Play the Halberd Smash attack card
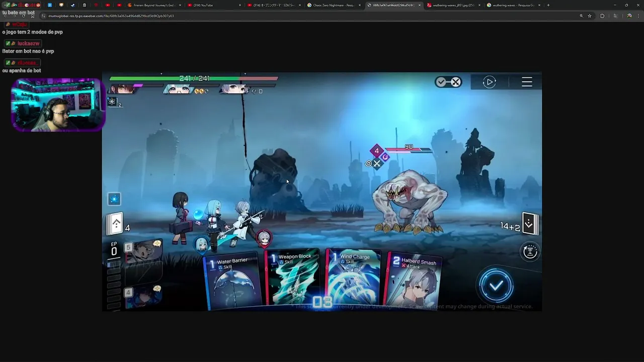The height and width of the screenshot is (362, 644). pyautogui.click(x=414, y=280)
